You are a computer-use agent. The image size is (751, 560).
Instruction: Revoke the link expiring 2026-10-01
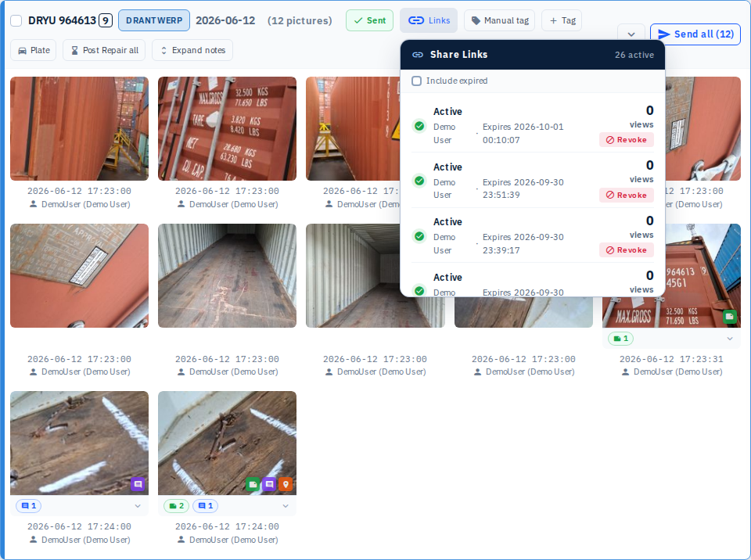click(627, 140)
